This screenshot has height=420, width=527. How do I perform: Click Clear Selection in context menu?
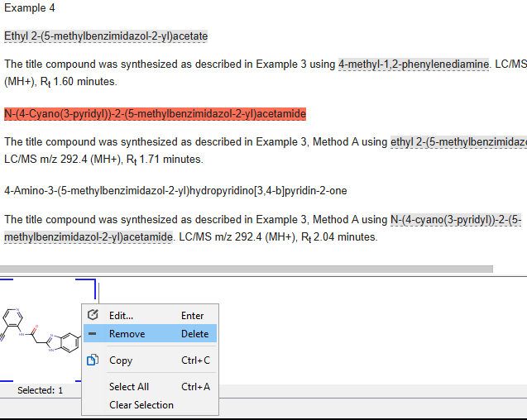pos(141,405)
